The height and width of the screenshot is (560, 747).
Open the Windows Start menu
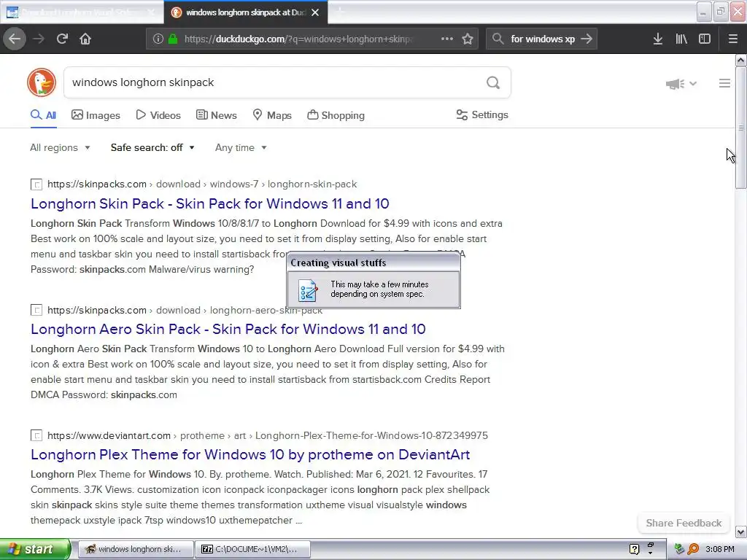[35, 550]
